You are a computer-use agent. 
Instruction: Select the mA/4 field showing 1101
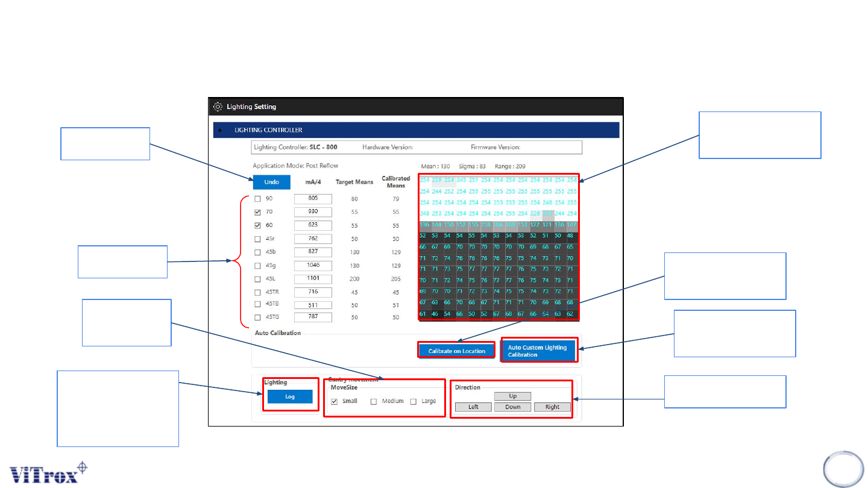(313, 279)
